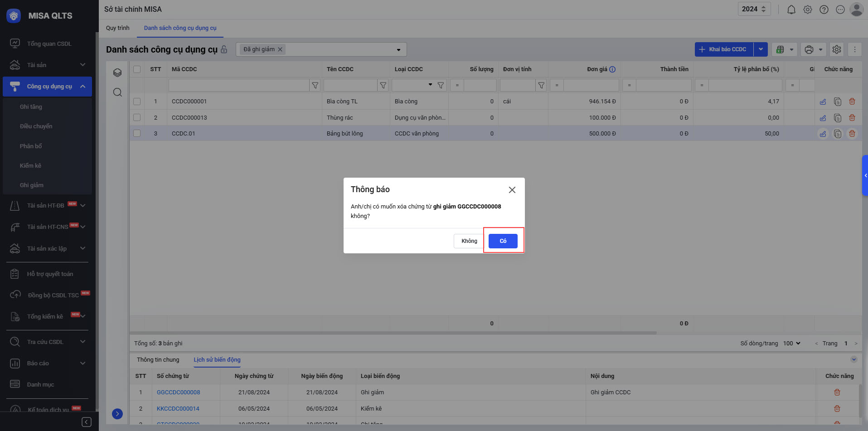Click the Excel export icon
Viewport: 868px width, 431px height.
click(x=780, y=49)
